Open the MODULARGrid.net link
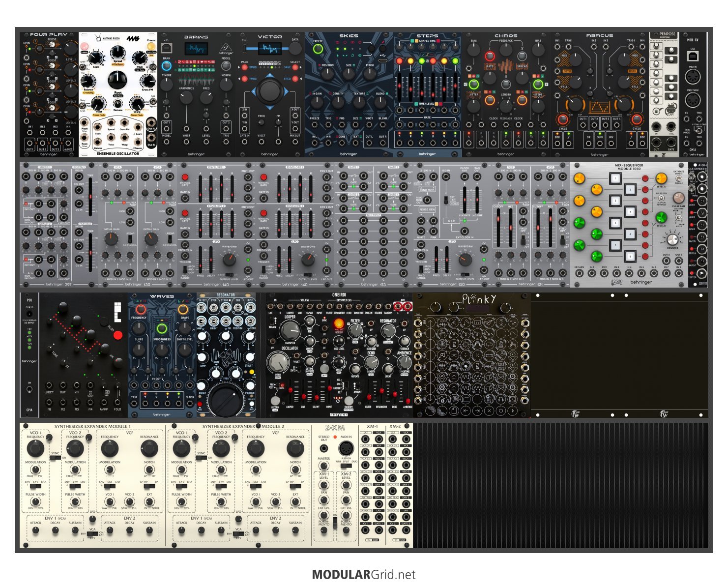Image resolution: width=728 pixels, height=585 pixels. [364, 574]
